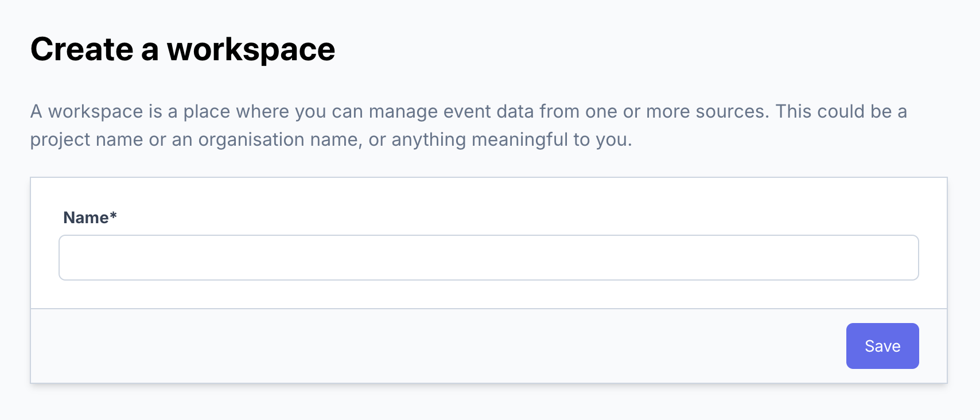980x420 pixels.
Task: Click "This could be a" in the description
Action: [x=841, y=111]
